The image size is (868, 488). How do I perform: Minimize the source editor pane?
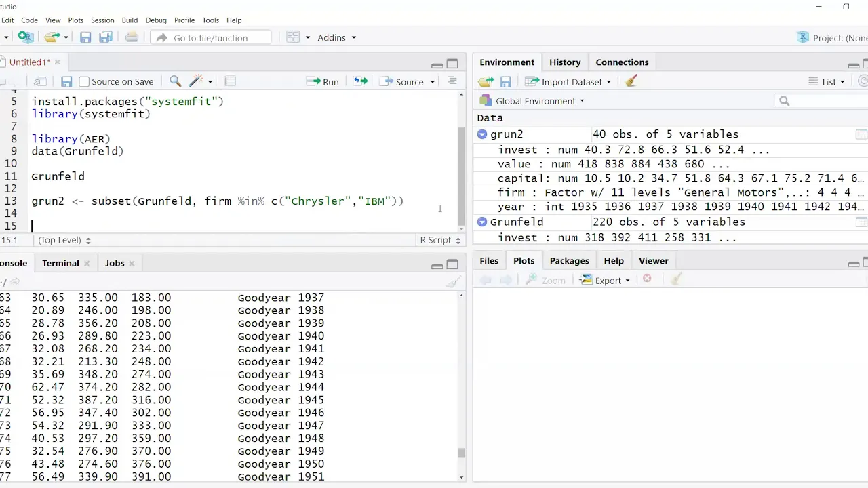pos(437,64)
